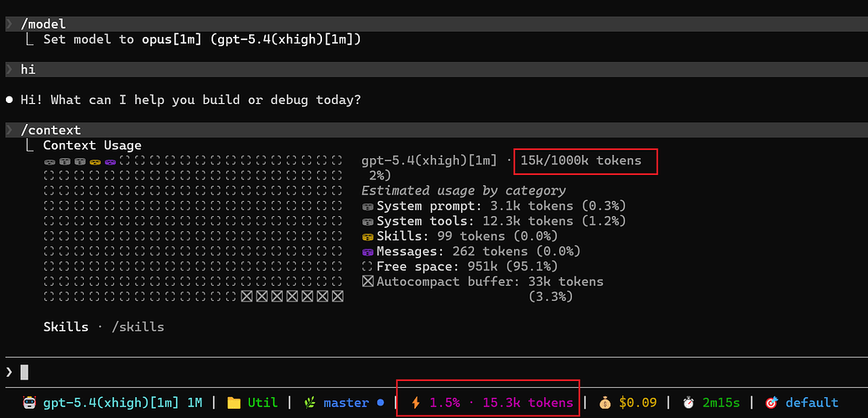The image size is (868, 418).
Task: Click the blue dot after master
Action: 380,403
